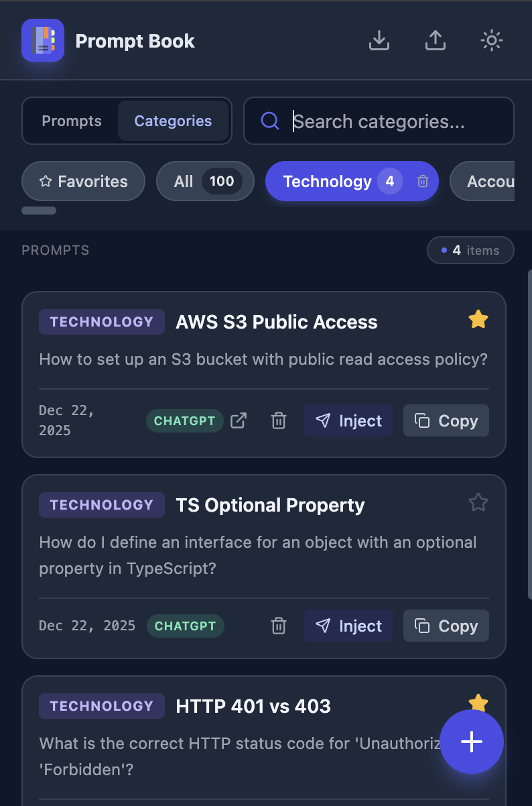532x806 pixels.
Task: Click the download import icon in header
Action: 379,41
